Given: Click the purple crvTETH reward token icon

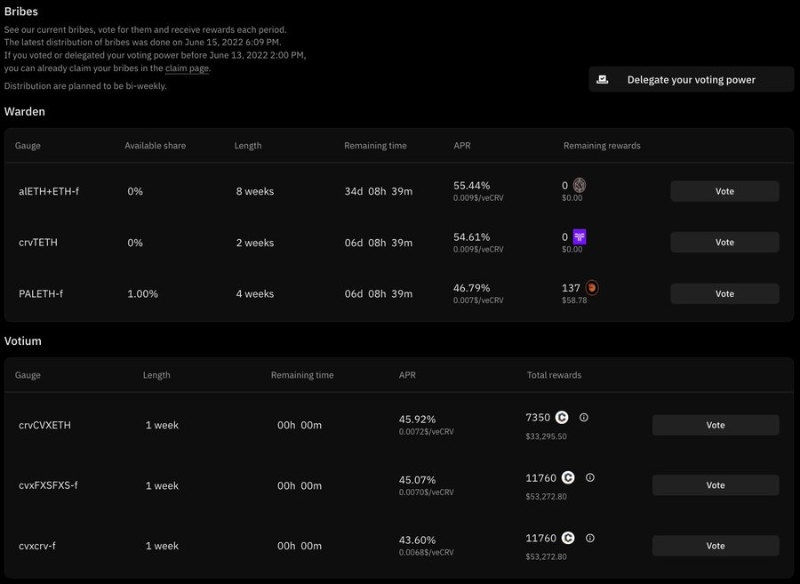Looking at the screenshot, I should click(x=579, y=237).
